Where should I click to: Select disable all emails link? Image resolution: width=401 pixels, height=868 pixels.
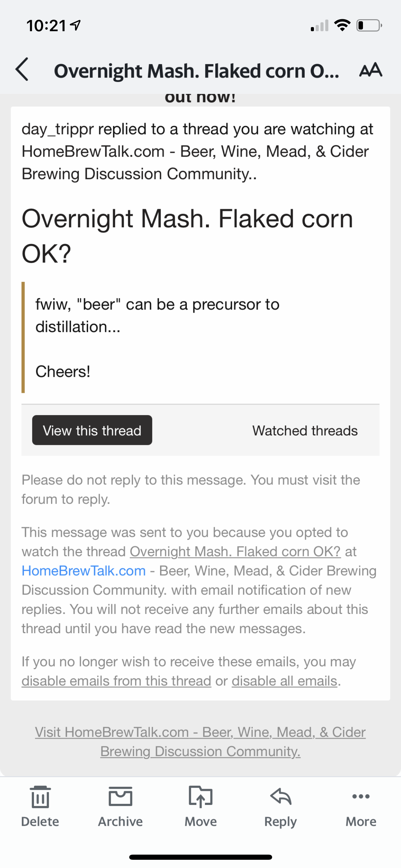(x=284, y=681)
